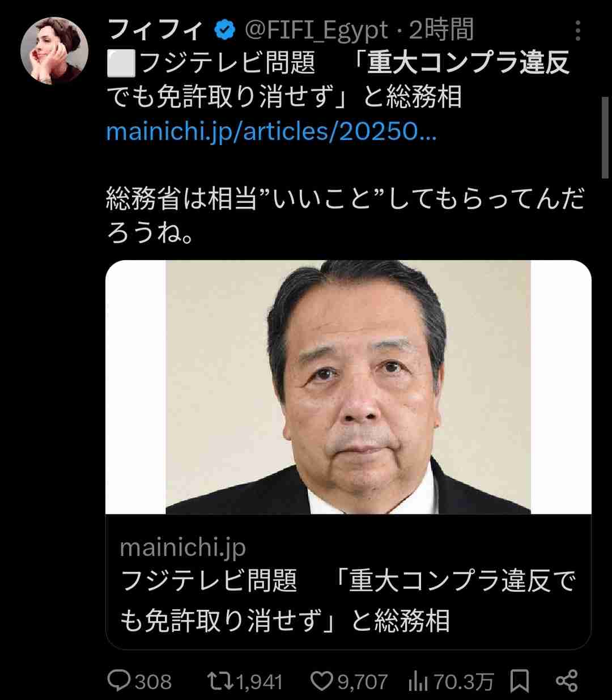Click the @FIFI_Egypt handle
Viewport: 612px width, 700px height.
pyautogui.click(x=317, y=31)
